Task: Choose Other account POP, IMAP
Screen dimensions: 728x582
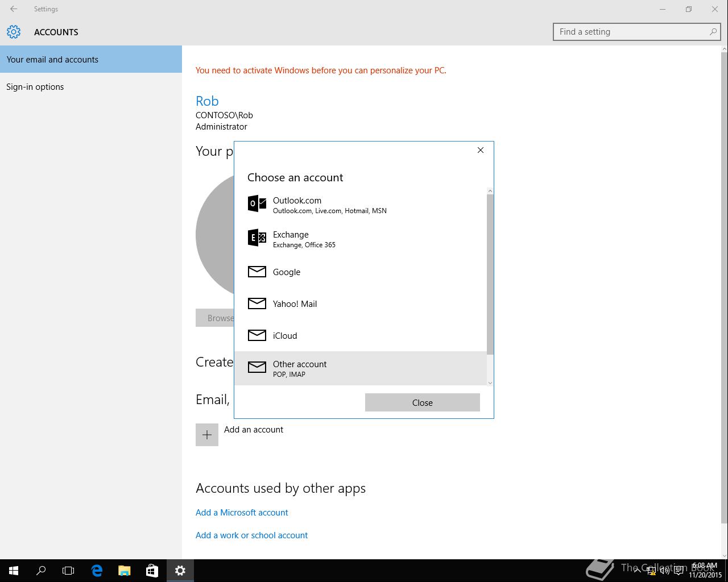Action: coord(361,368)
